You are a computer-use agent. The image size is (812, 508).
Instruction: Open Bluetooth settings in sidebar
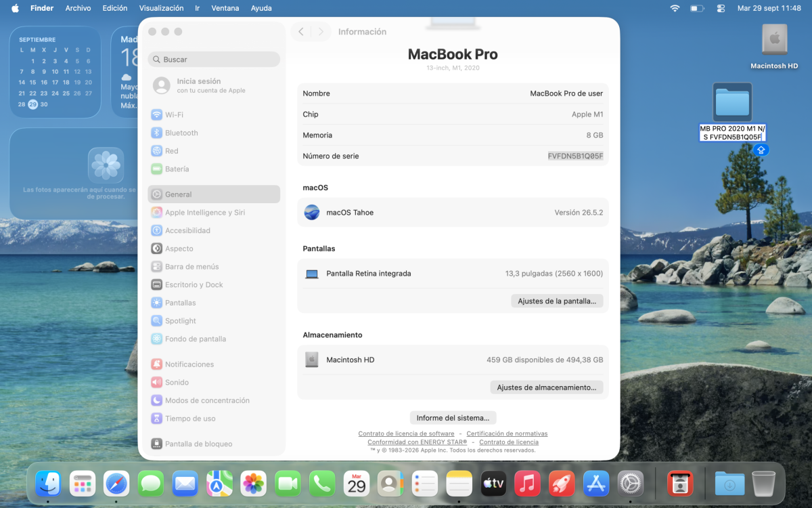pyautogui.click(x=214, y=133)
